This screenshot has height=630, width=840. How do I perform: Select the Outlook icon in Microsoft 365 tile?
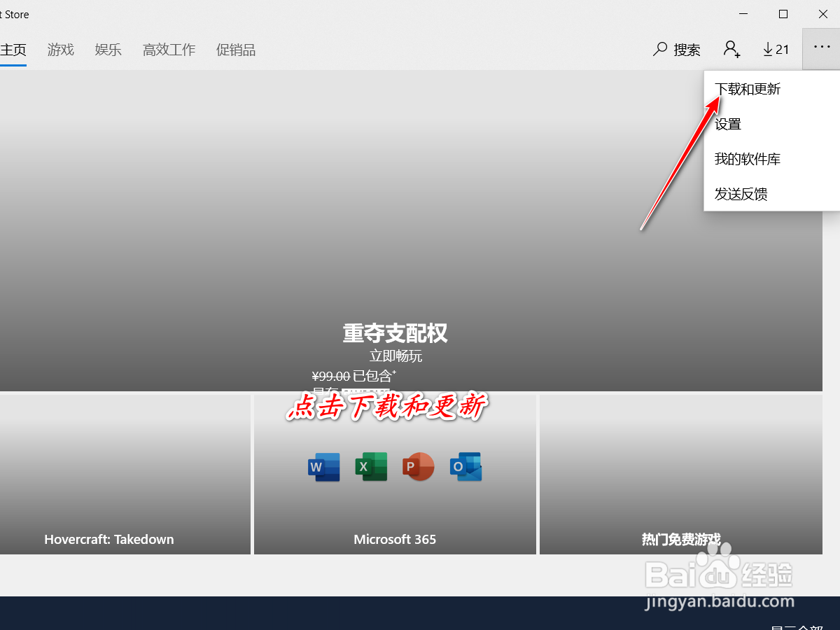(x=465, y=466)
